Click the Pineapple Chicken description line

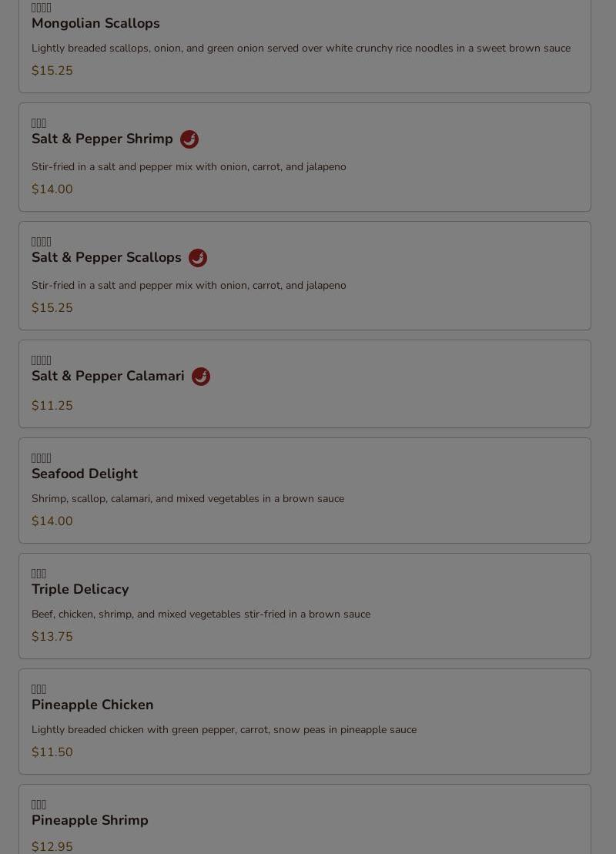224,730
